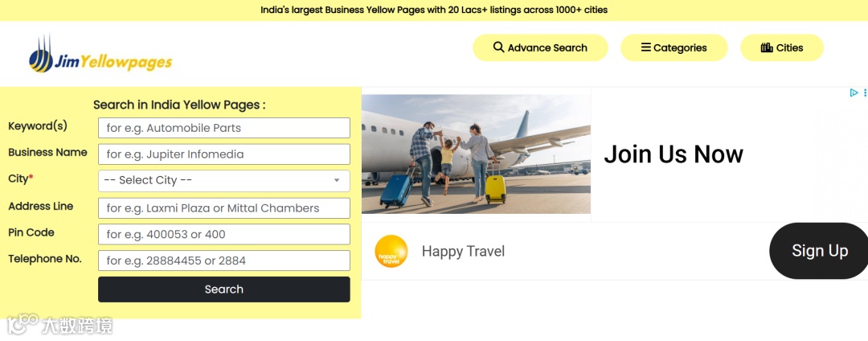
Task: Click into the Telephone No. field
Action: (x=224, y=261)
